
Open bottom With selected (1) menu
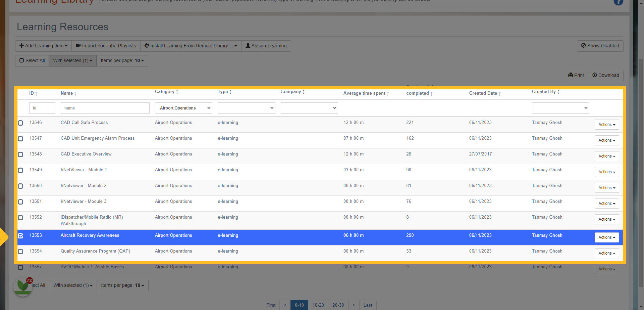tap(73, 285)
